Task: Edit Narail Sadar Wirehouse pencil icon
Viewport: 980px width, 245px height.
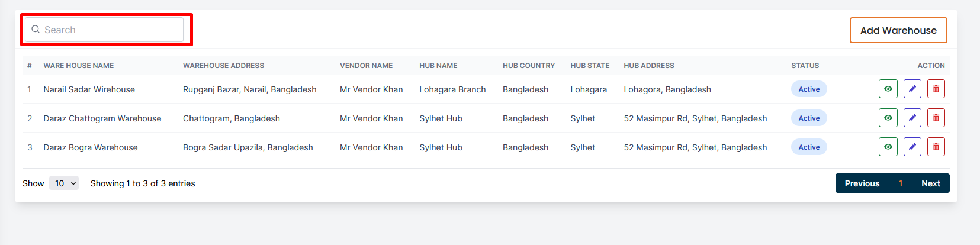Action: pos(912,89)
